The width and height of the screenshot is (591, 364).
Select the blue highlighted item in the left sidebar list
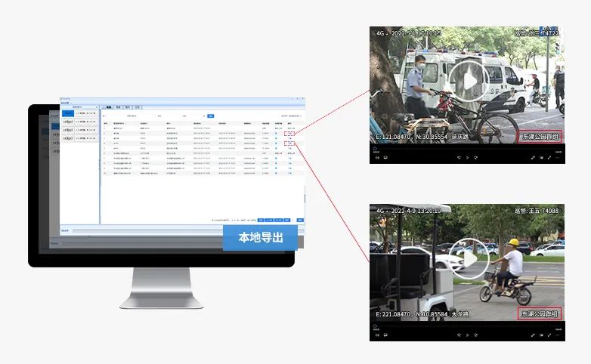69,111
